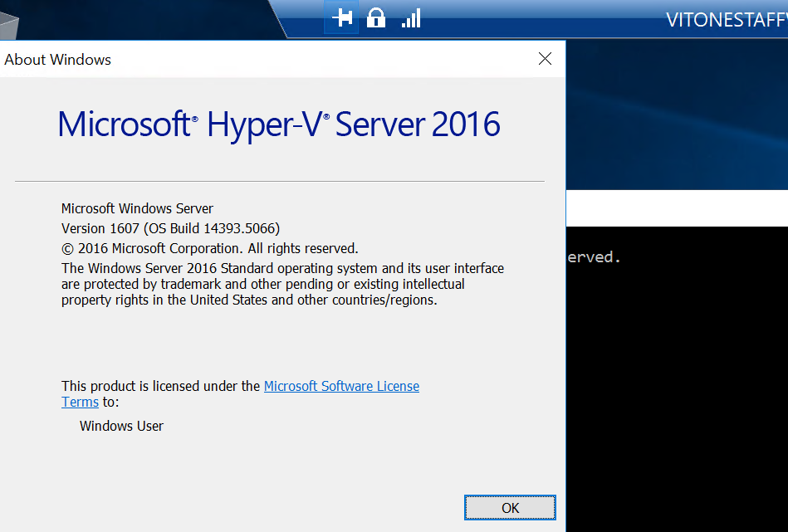Click the connection quality signal bars icon
Screen dimensions: 788x532
[410, 17]
